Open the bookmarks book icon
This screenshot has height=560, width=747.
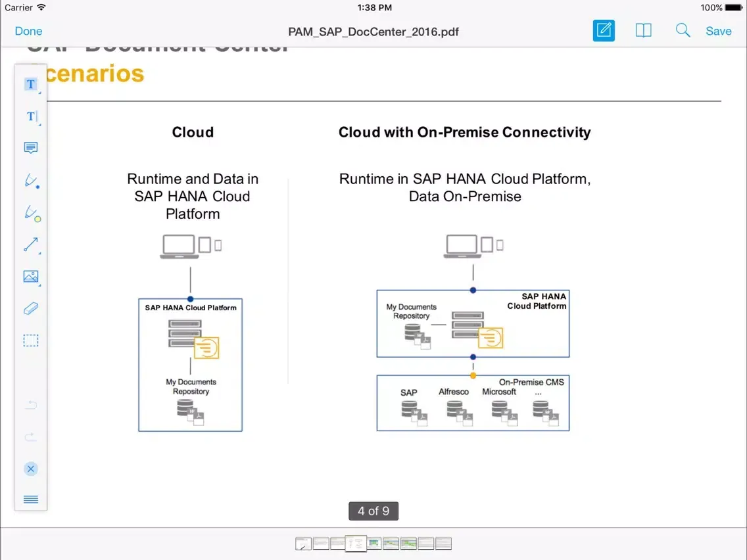tap(643, 30)
